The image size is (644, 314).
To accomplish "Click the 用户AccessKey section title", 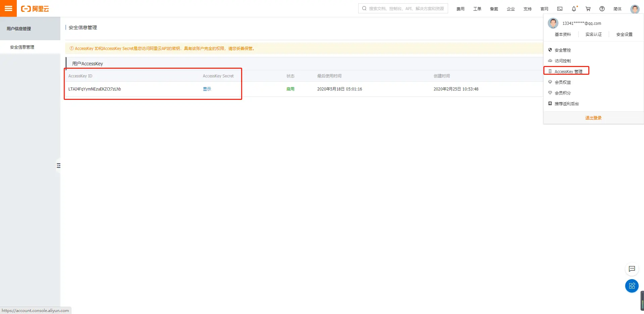I will 88,64.
